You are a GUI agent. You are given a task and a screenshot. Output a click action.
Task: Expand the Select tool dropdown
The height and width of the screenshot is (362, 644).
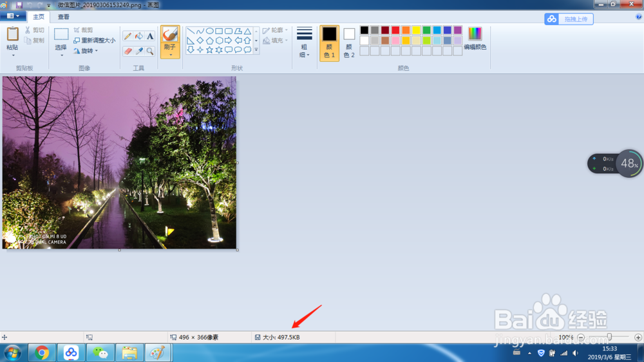(x=61, y=55)
